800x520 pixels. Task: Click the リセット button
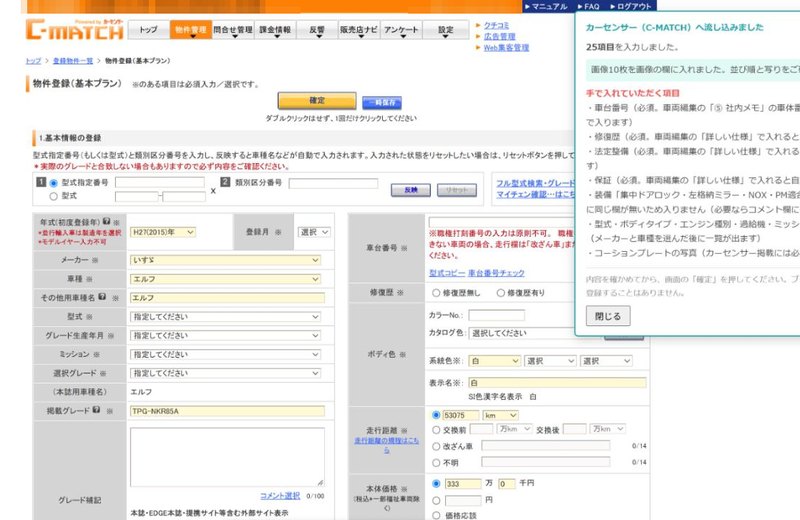pos(457,190)
